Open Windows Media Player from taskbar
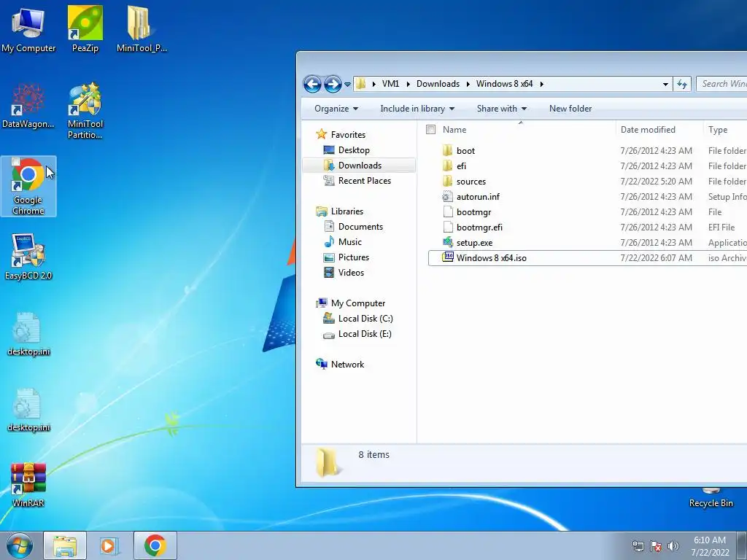This screenshot has width=747, height=560. (109, 545)
